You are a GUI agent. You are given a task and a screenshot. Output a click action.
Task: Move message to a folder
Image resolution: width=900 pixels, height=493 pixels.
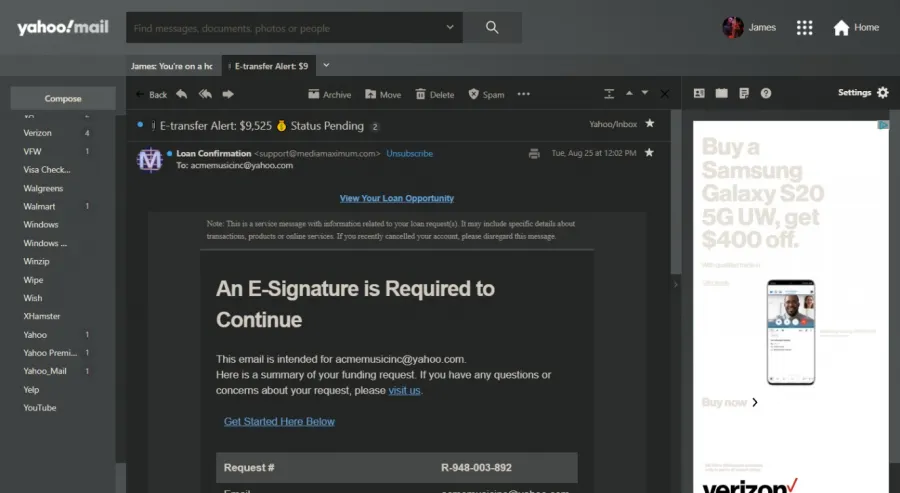[x=383, y=95]
